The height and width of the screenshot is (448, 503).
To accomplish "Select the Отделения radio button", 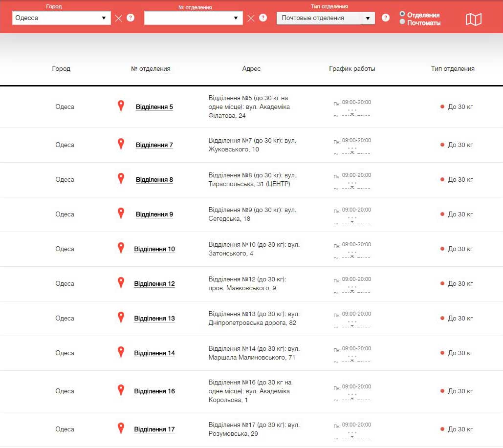I will coord(402,14).
